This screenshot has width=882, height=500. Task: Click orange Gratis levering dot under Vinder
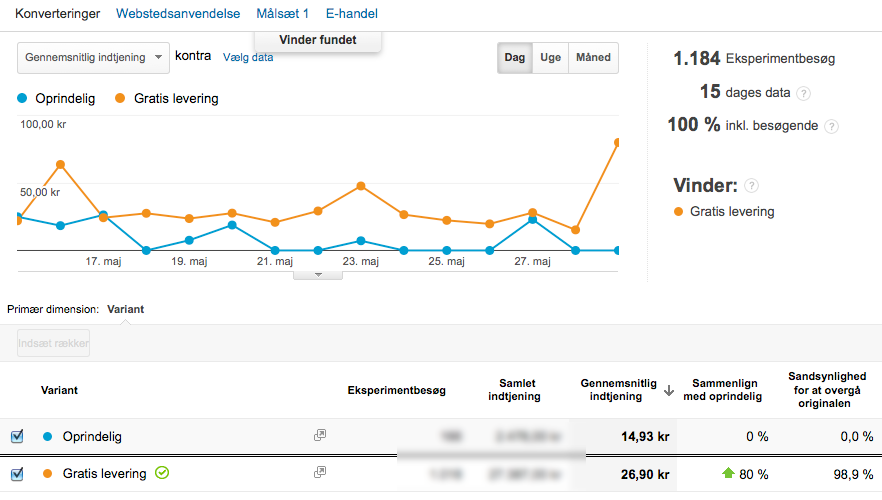678,211
